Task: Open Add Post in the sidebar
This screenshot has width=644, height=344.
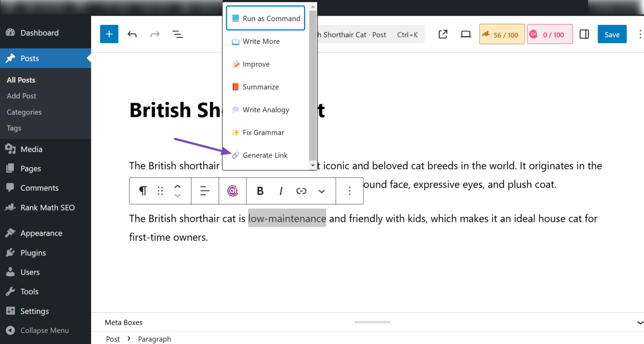Action: [22, 96]
